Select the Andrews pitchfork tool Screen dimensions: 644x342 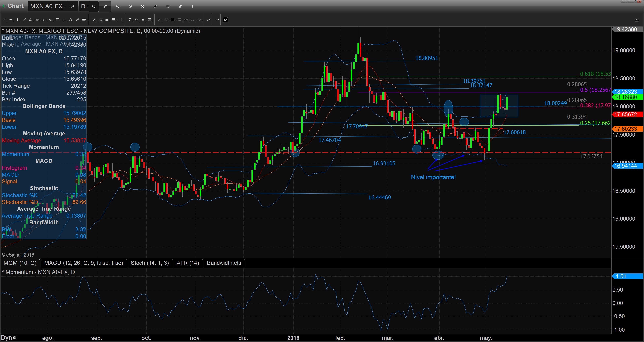pos(37,20)
